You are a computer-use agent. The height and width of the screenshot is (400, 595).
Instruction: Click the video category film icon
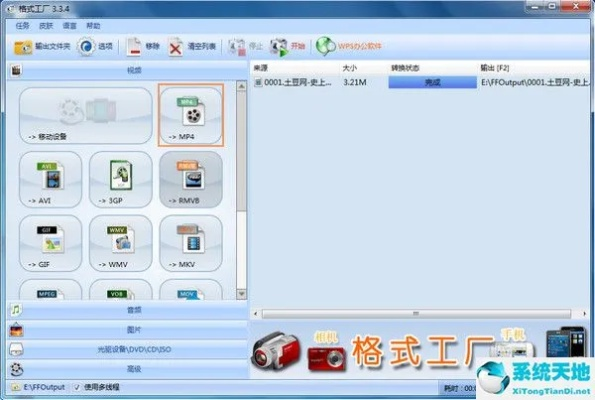(16, 70)
